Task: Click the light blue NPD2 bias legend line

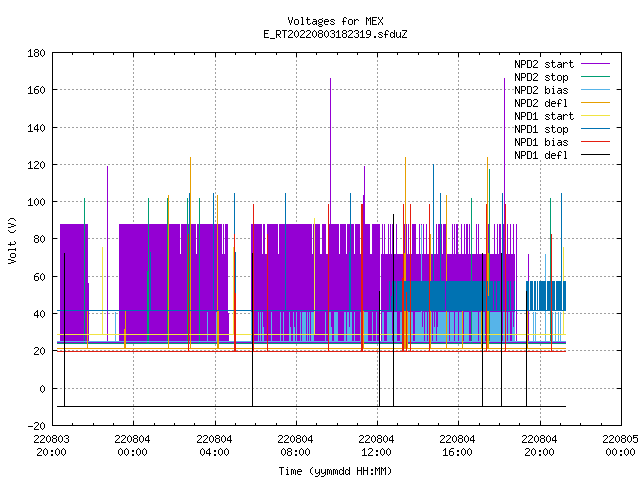Action: [x=596, y=90]
